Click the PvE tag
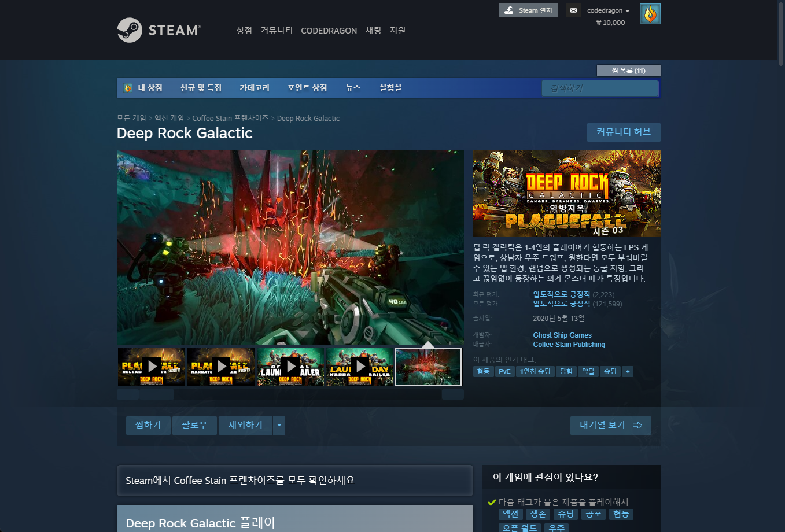 504,371
